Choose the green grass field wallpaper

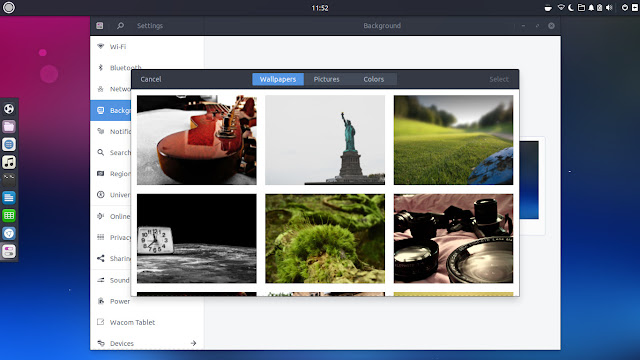coord(453,140)
